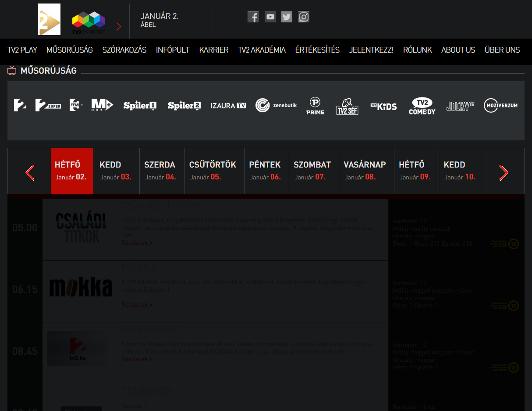The image size is (532, 411).
Task: Open the Moziverzum channel icon
Action: (500, 105)
